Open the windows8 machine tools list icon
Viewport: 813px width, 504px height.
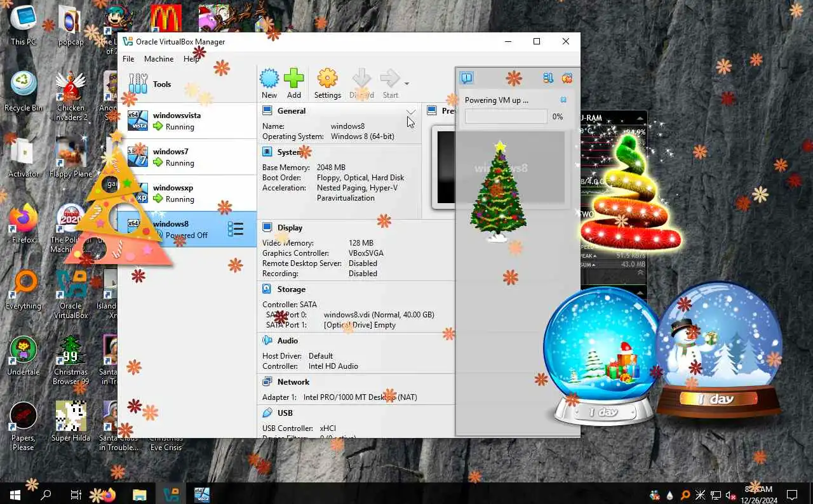[x=236, y=229]
